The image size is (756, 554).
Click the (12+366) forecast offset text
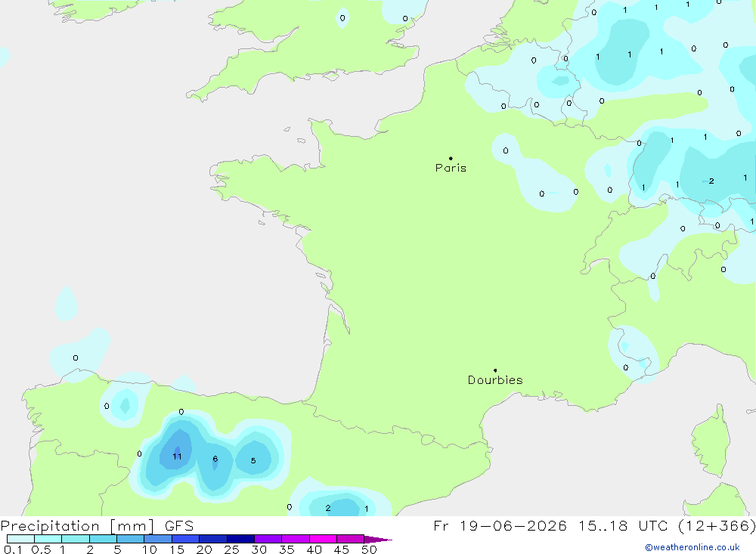[x=717, y=525]
